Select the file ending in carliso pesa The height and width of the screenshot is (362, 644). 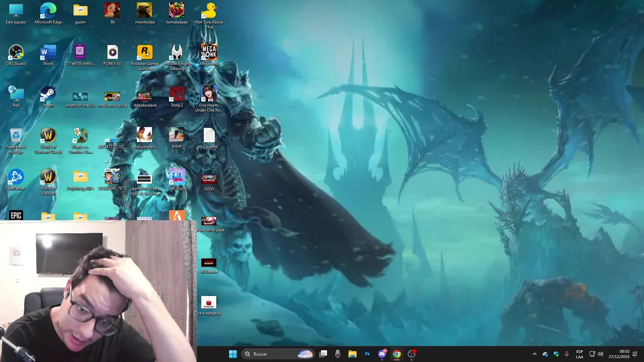tap(210, 224)
